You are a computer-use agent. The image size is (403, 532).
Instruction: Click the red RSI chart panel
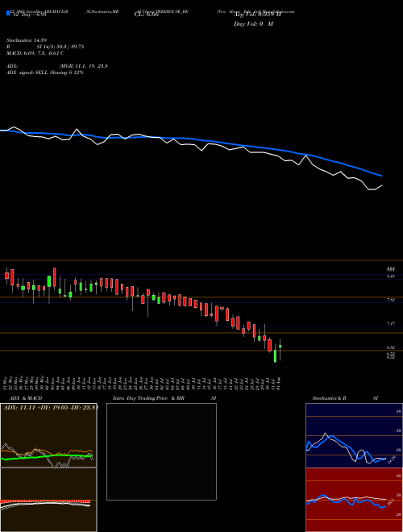coord(354,500)
